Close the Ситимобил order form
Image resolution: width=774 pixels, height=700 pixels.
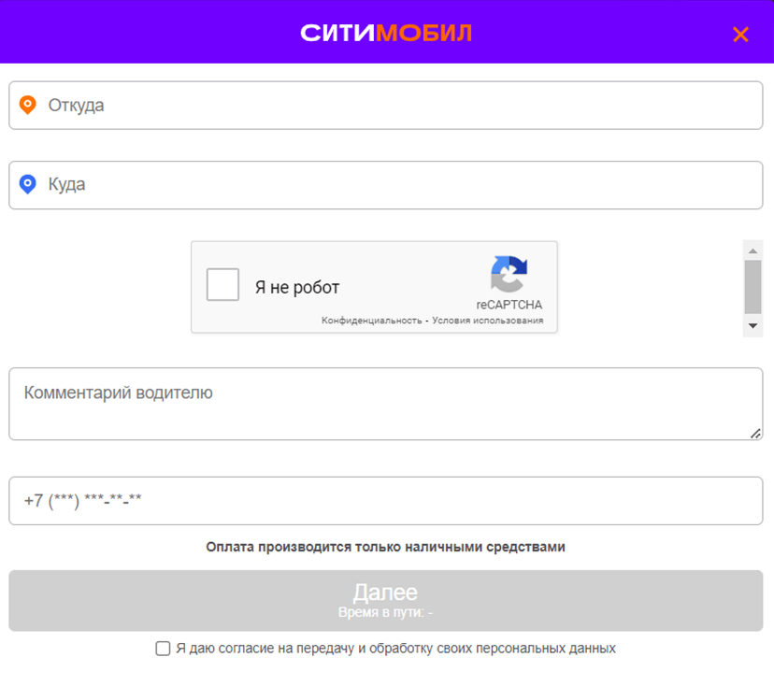(x=740, y=35)
